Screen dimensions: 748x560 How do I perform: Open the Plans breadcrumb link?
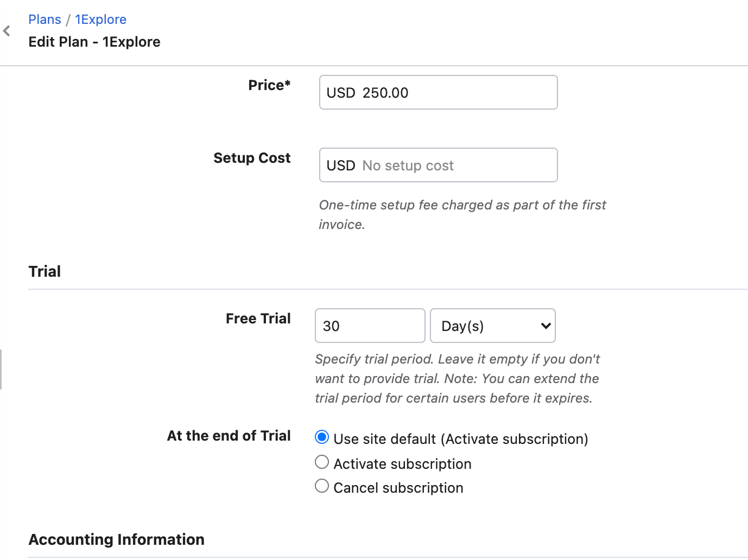click(45, 20)
